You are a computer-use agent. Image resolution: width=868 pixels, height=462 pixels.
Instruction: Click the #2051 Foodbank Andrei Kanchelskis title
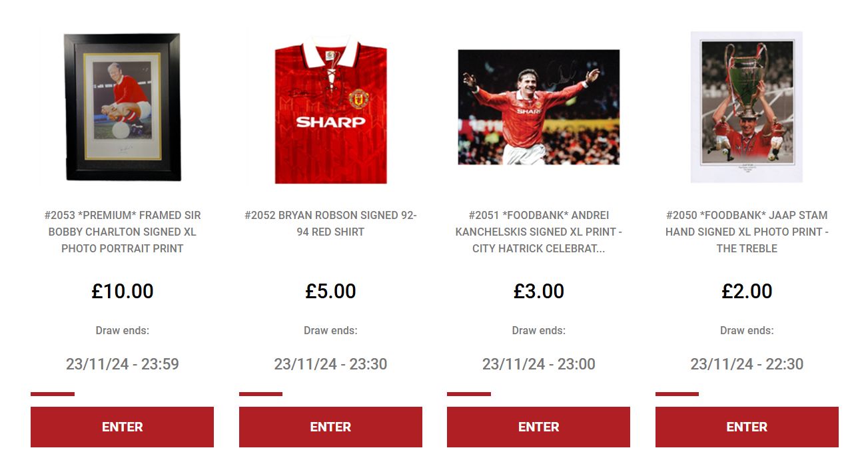click(538, 232)
